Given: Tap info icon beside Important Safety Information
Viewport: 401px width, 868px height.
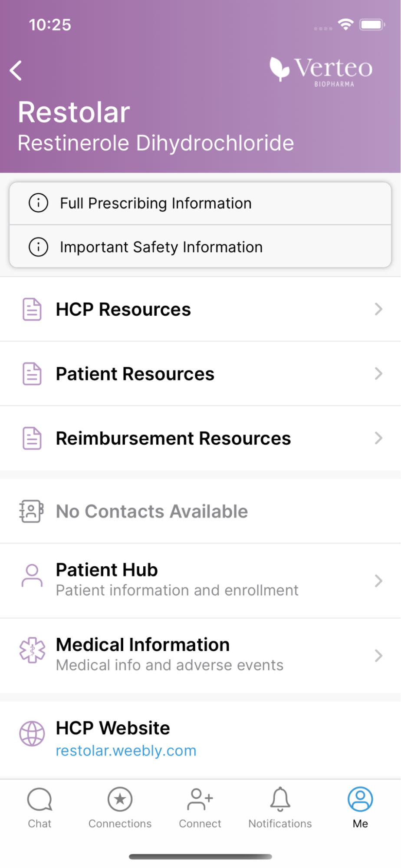Looking at the screenshot, I should click(38, 247).
